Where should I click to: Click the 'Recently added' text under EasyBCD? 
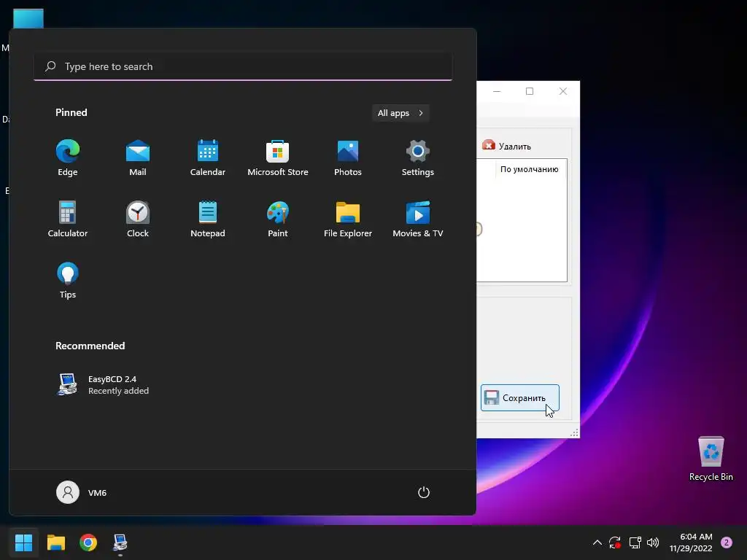point(118,391)
